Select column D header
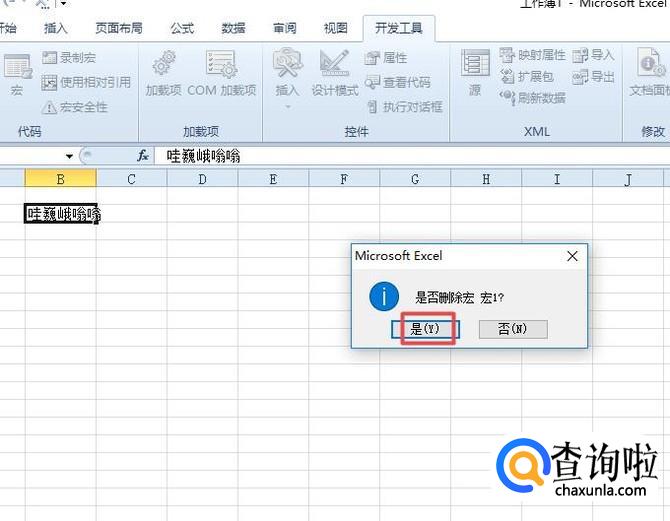Screen dimensions: 670x521 203,179
